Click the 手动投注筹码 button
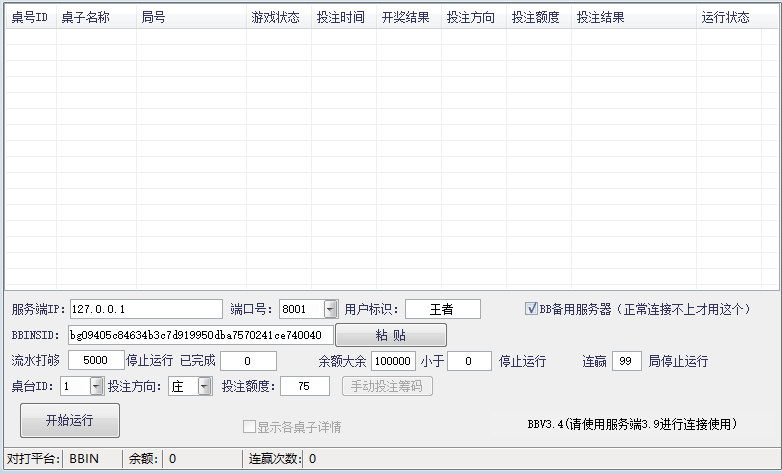 (387, 386)
